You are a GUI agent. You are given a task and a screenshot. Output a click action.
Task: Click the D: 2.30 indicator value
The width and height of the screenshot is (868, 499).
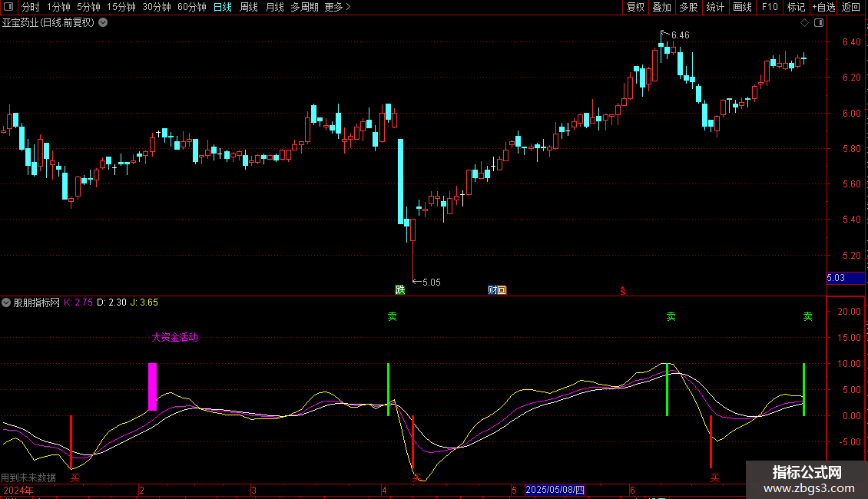[x=112, y=302]
